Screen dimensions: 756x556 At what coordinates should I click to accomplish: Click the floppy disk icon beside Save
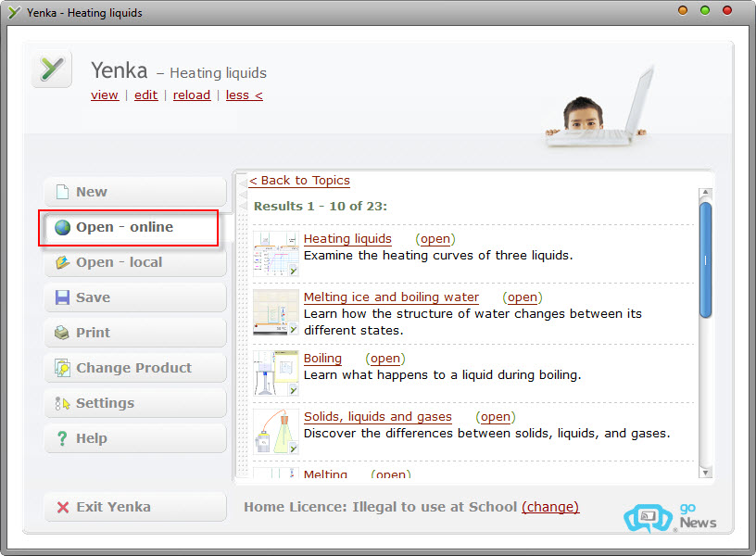coord(63,297)
